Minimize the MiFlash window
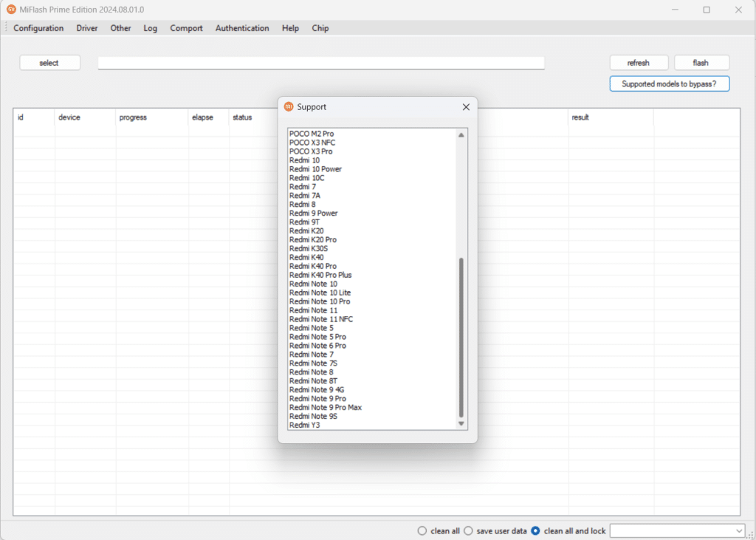 tap(675, 10)
